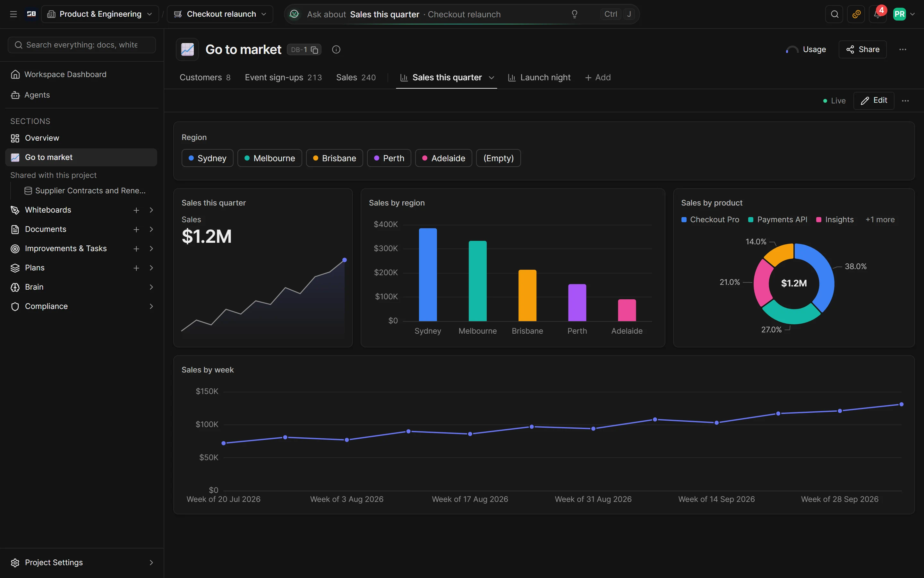Add new Improvements & Tasks item with plus
Image resolution: width=924 pixels, height=578 pixels.
click(136, 249)
